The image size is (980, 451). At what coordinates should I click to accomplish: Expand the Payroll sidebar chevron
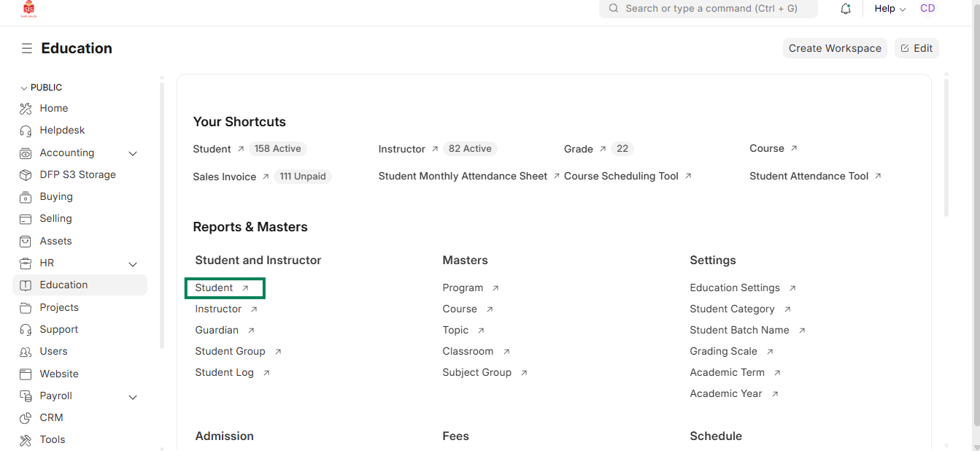click(133, 396)
